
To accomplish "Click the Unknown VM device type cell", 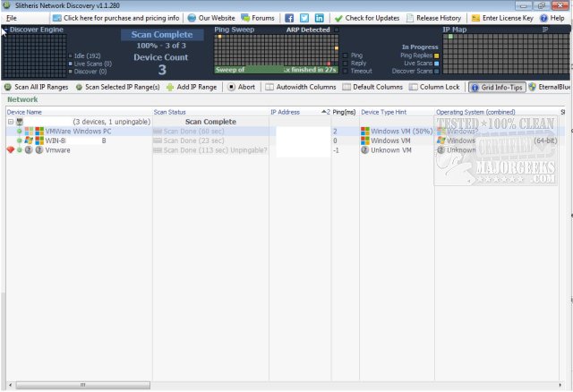I will [397, 150].
